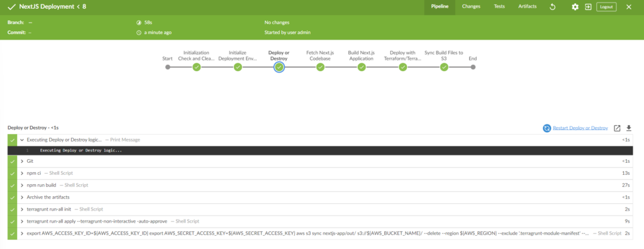The image size is (644, 249).
Task: Expand the npm run build step
Action: pyautogui.click(x=22, y=185)
